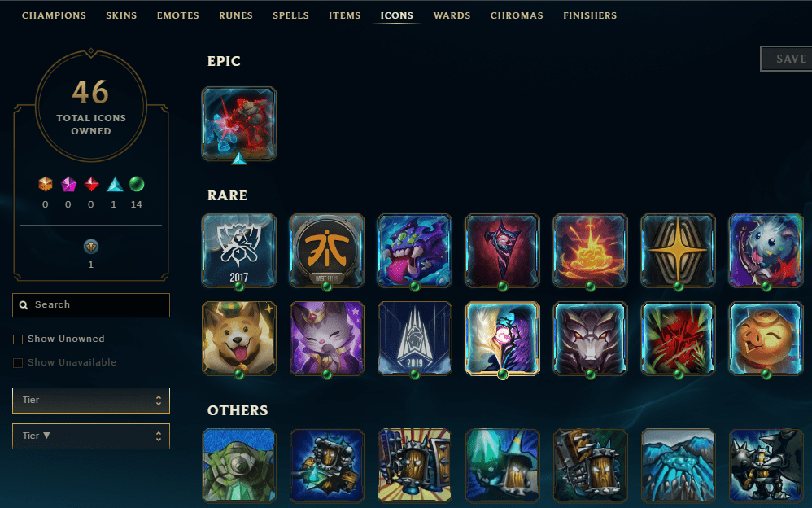
Task: Switch to the Champions tab
Action: coord(54,15)
